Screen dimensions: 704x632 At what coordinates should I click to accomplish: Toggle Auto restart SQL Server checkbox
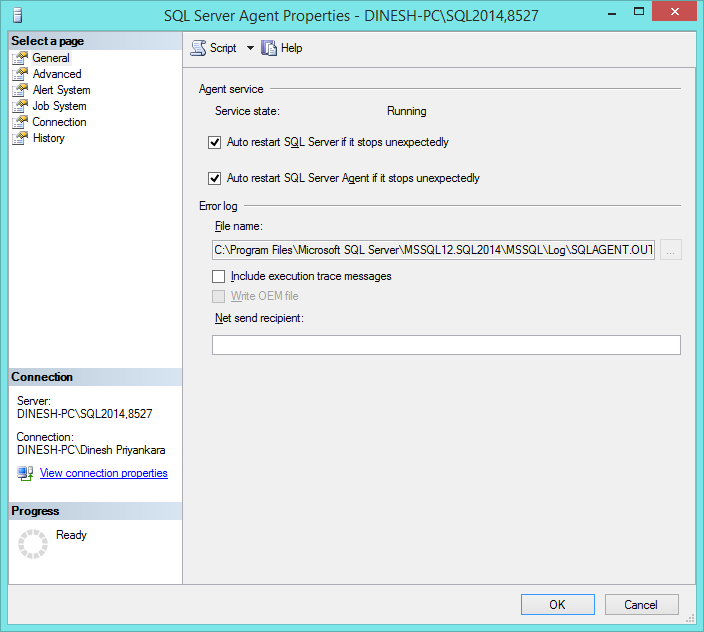[x=215, y=143]
